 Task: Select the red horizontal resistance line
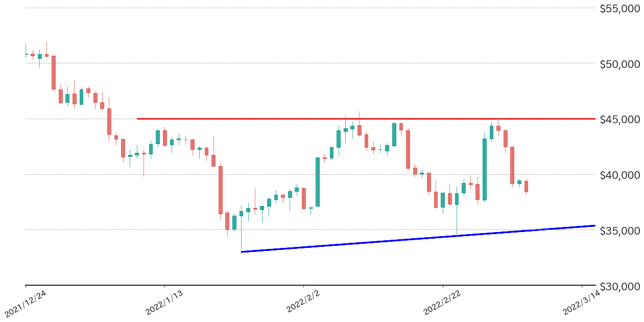pyautogui.click(x=357, y=119)
